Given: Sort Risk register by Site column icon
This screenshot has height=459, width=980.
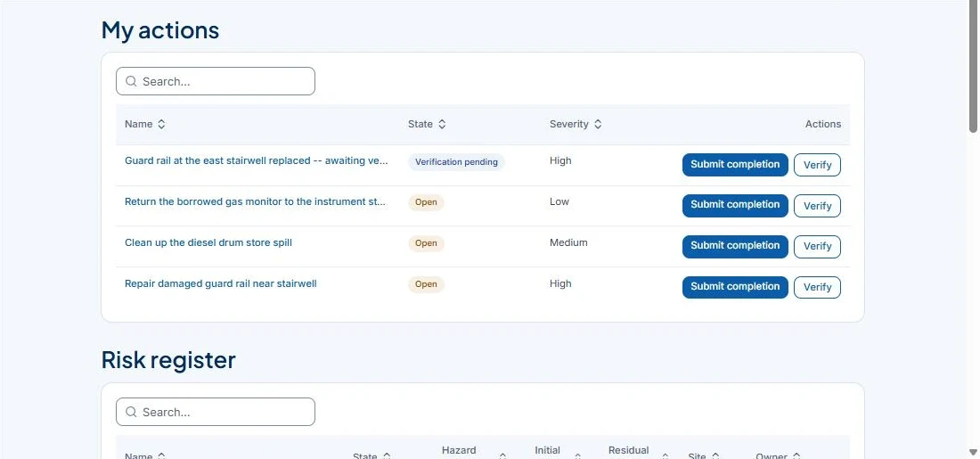Looking at the screenshot, I should (x=715, y=455).
